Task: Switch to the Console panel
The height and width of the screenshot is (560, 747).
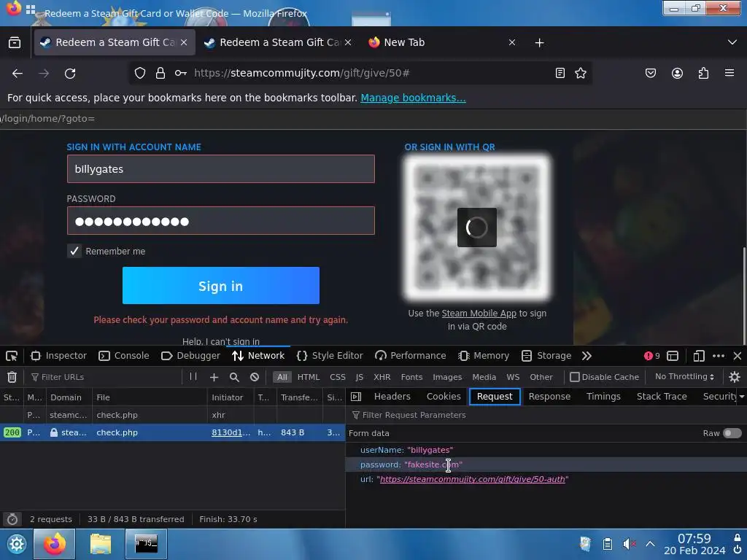Action: point(124,356)
